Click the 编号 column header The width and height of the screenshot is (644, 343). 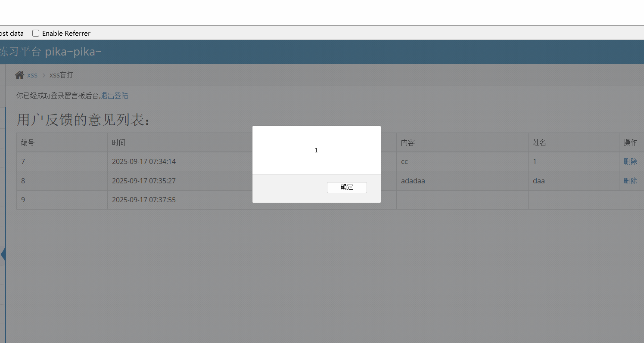tap(62, 142)
